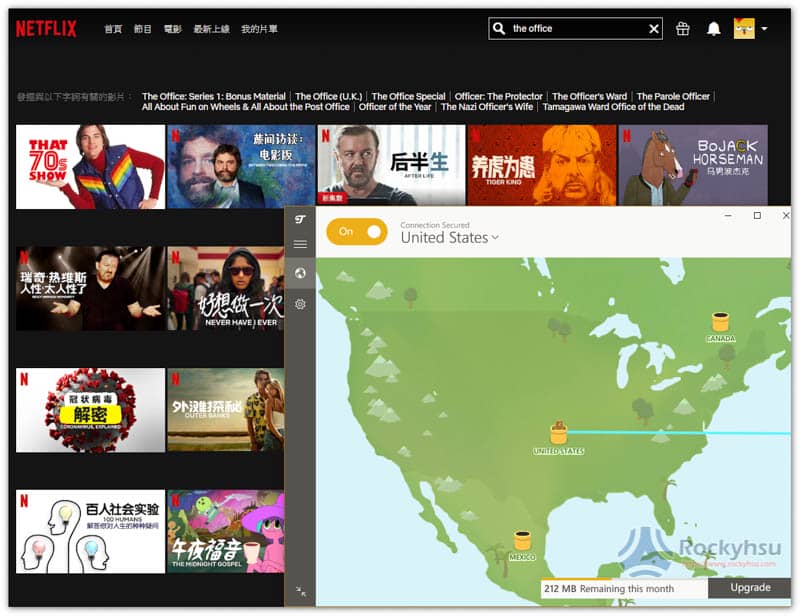800x616 pixels.
Task: Open 'All About Fun on Wheels' suggestion
Action: point(245,107)
